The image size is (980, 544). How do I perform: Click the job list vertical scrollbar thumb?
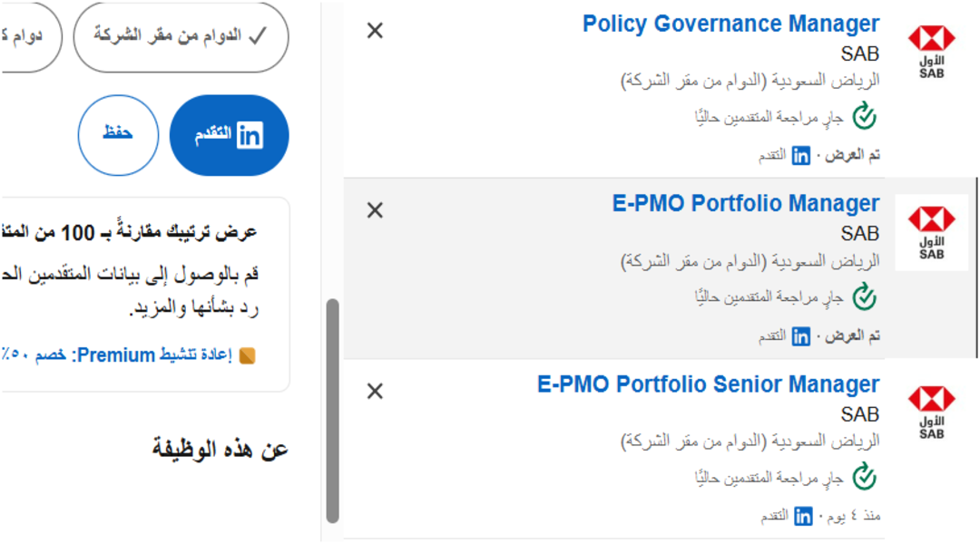point(332,411)
